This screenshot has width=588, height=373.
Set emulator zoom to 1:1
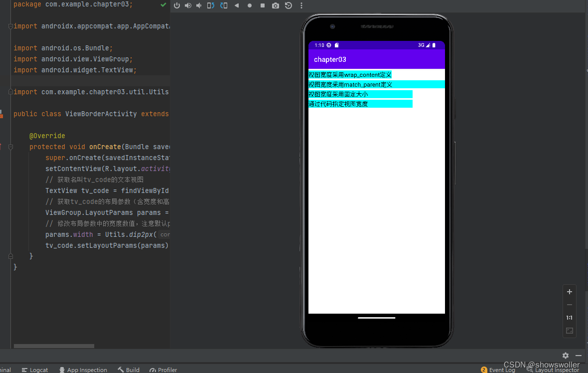click(x=569, y=318)
